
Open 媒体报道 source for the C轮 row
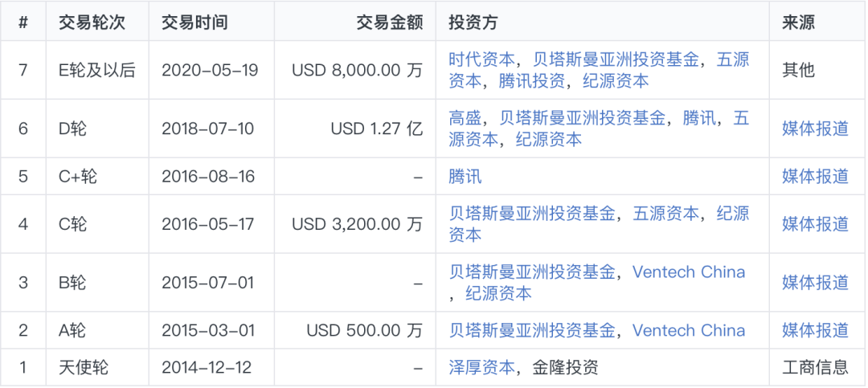(x=815, y=224)
